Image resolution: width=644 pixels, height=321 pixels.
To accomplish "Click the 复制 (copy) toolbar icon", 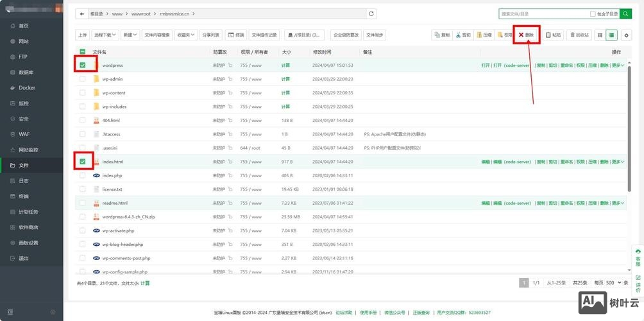I will click(442, 35).
